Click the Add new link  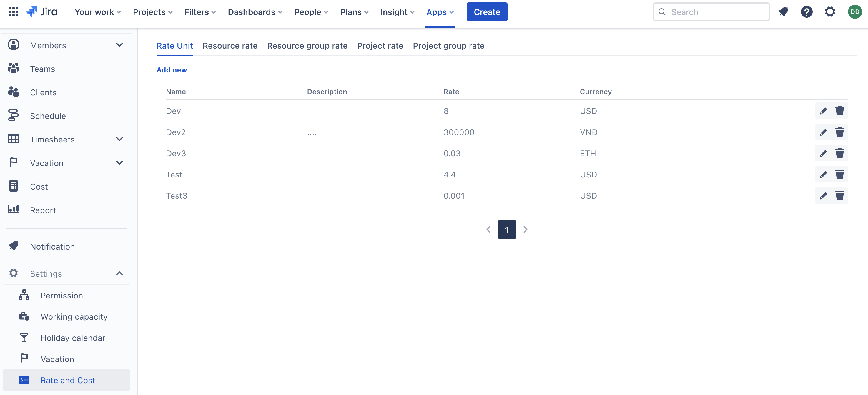click(172, 70)
